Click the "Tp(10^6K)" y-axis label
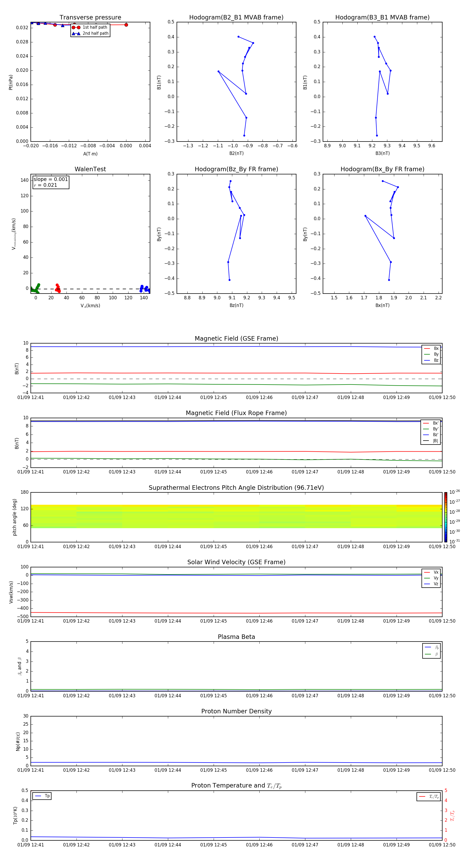Image resolution: width=473 pixels, height=868 pixels. pos(15,815)
